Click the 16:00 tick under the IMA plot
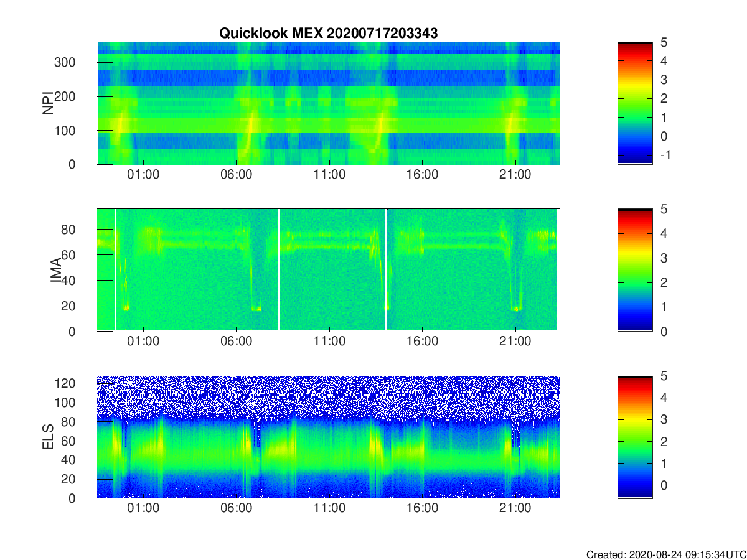The width and height of the screenshot is (747, 560). [x=422, y=342]
